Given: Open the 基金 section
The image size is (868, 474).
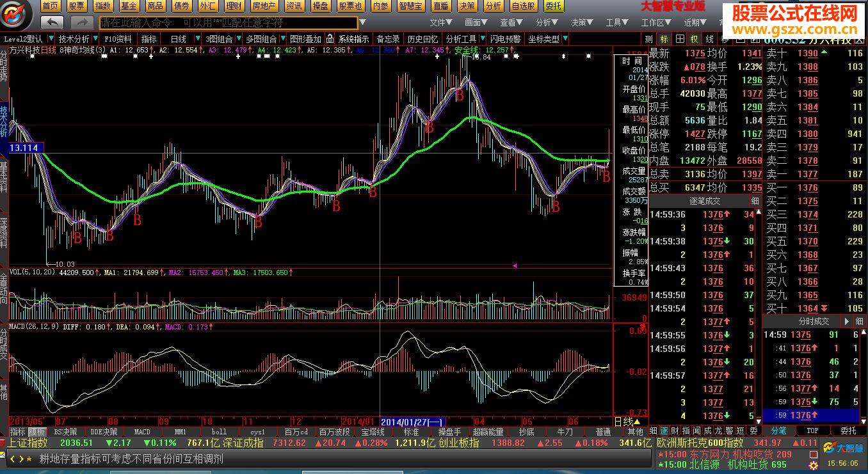Looking at the screenshot, I should 129,6.
